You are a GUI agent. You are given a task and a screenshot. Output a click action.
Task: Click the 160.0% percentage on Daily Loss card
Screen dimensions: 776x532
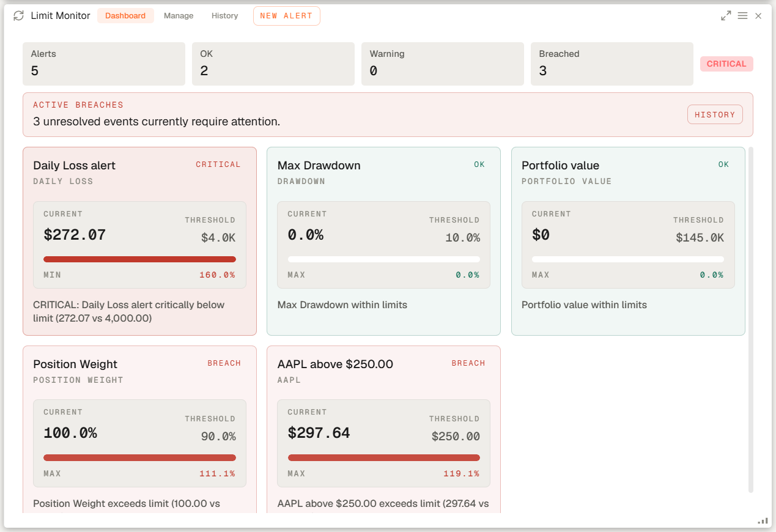pyautogui.click(x=217, y=275)
